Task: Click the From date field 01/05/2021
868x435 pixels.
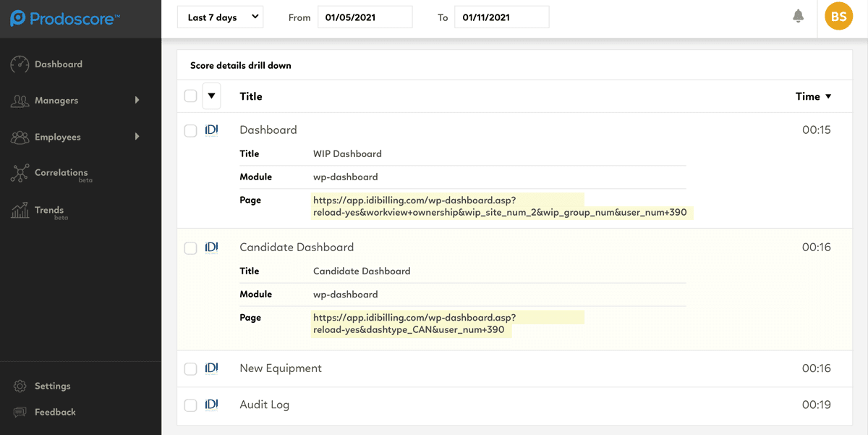Action: [x=365, y=17]
